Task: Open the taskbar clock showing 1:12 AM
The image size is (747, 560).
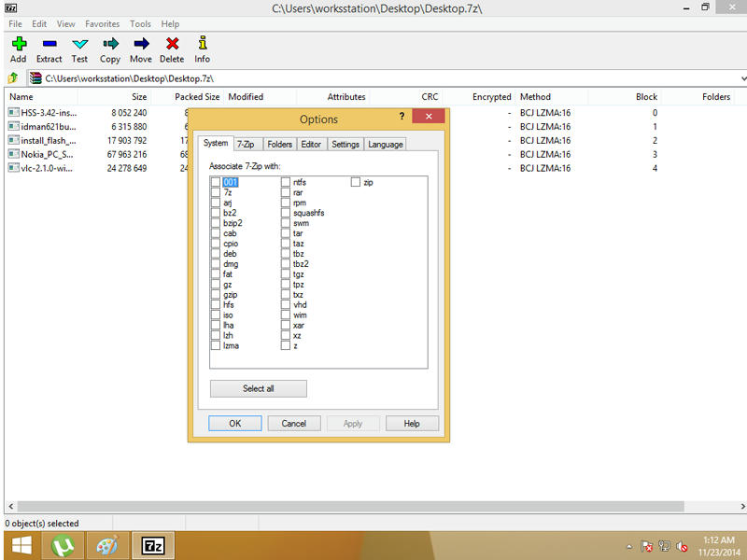Action: tap(719, 546)
